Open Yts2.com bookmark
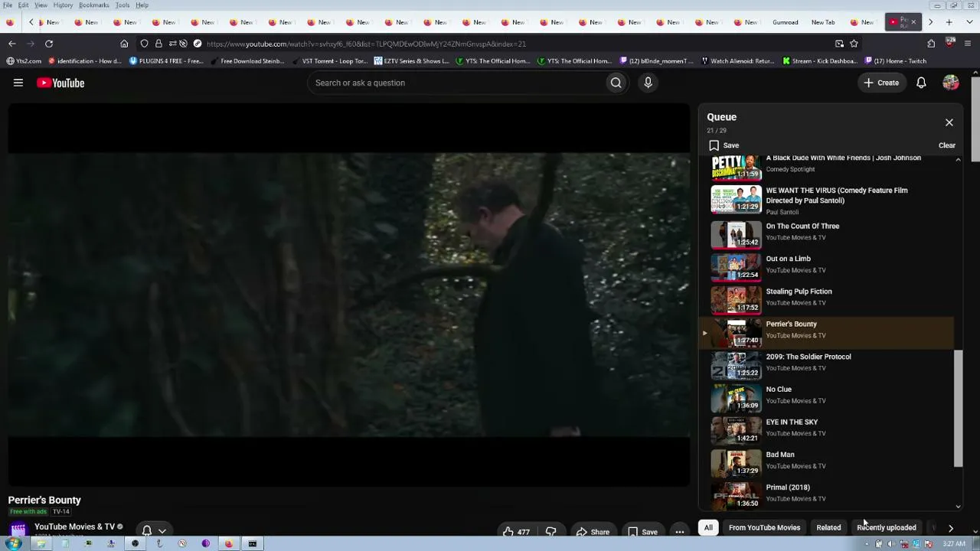This screenshot has height=551, width=980. pyautogui.click(x=24, y=61)
